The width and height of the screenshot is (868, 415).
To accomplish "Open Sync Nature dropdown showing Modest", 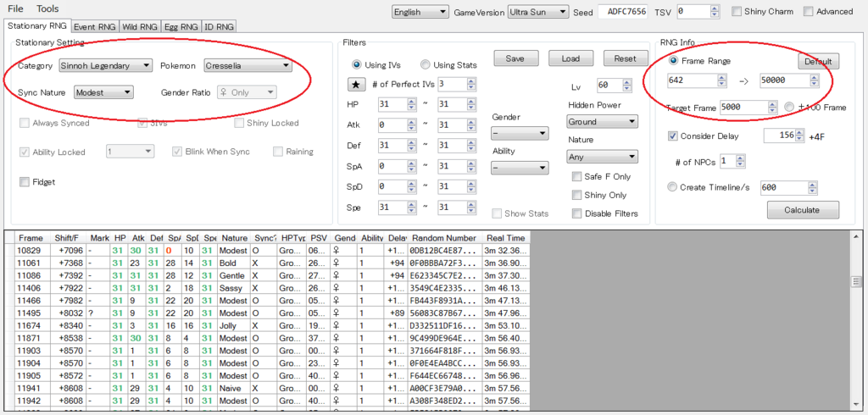I will 103,92.
